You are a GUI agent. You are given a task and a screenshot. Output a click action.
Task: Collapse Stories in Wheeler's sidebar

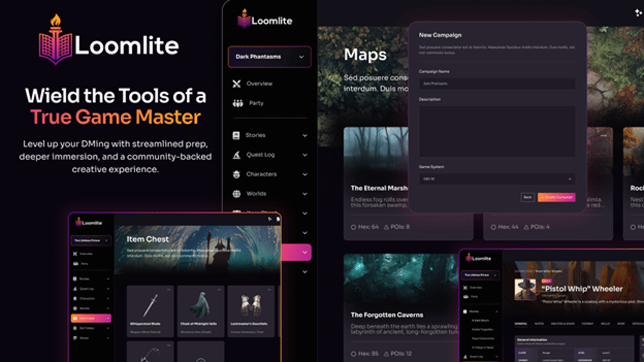497,312
